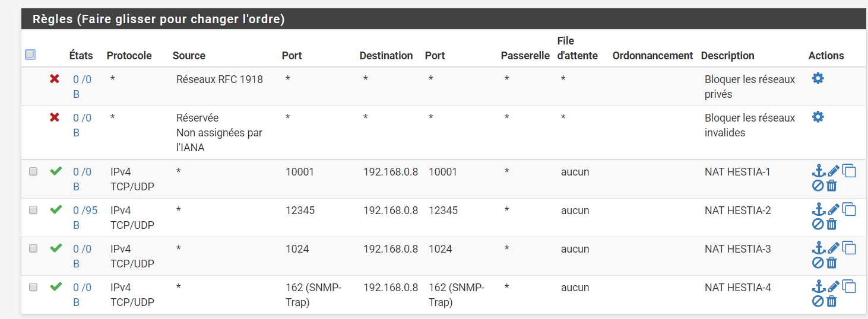Image resolution: width=868 pixels, height=319 pixels.
Task: Tick the checkbox for NAT HESTIA-4 rule
Action: point(33,287)
